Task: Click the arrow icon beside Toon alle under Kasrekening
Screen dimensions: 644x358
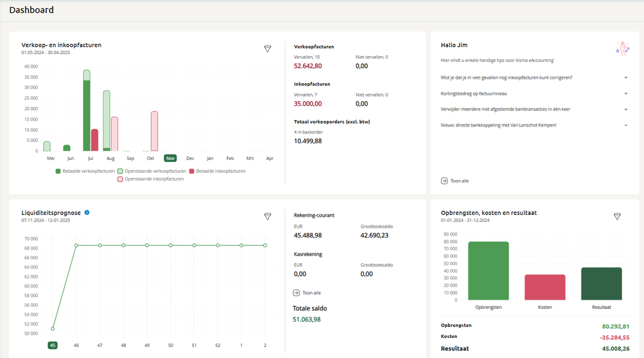Action: (x=296, y=293)
